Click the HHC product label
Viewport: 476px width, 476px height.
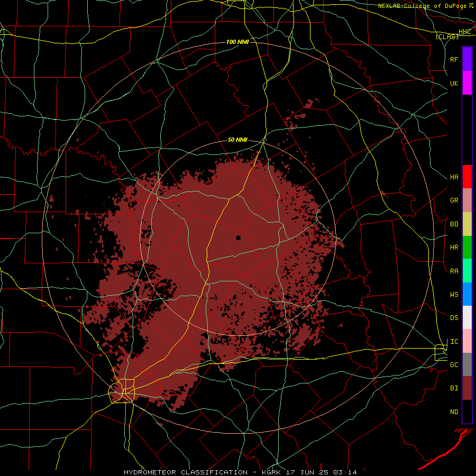click(x=464, y=32)
